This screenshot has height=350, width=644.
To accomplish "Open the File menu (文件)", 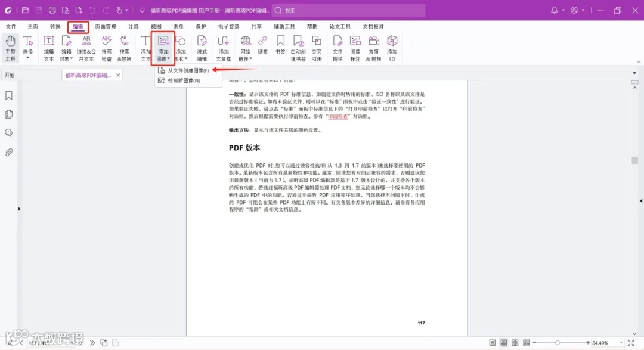I will pos(11,26).
